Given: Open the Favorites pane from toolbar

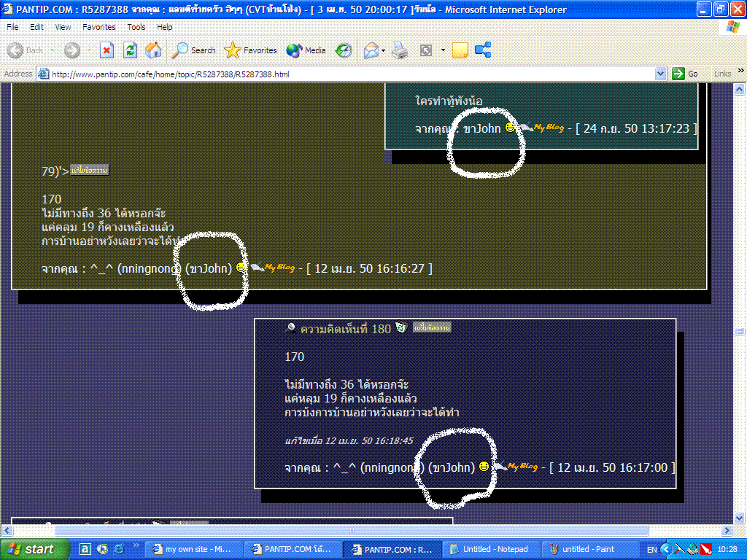Looking at the screenshot, I should 250,50.
